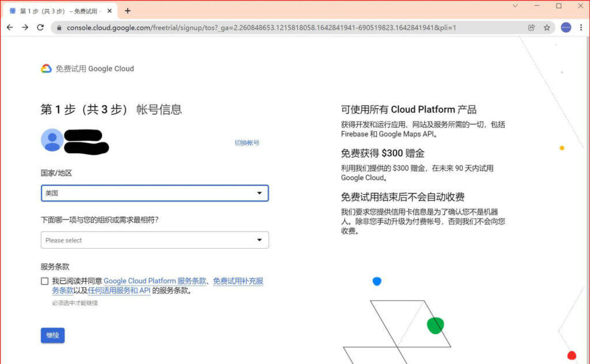The height and width of the screenshot is (364, 590).
Task: Open the Chrome profile avatar
Action: [566, 27]
